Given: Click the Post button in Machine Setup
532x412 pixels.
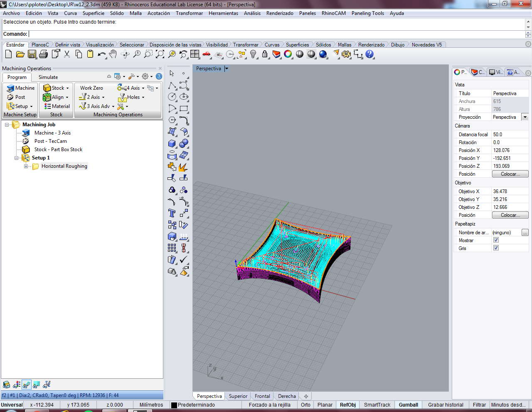Looking at the screenshot, I should coord(16,97).
